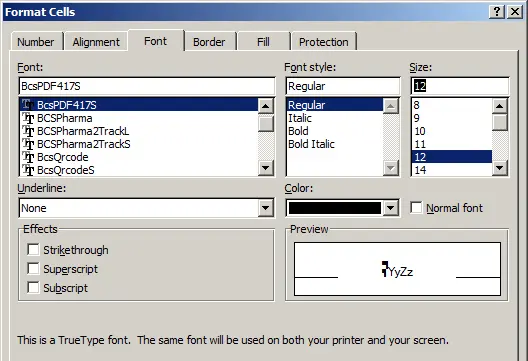Image resolution: width=528 pixels, height=361 pixels.
Task: Open the Protection tab
Action: click(x=324, y=42)
